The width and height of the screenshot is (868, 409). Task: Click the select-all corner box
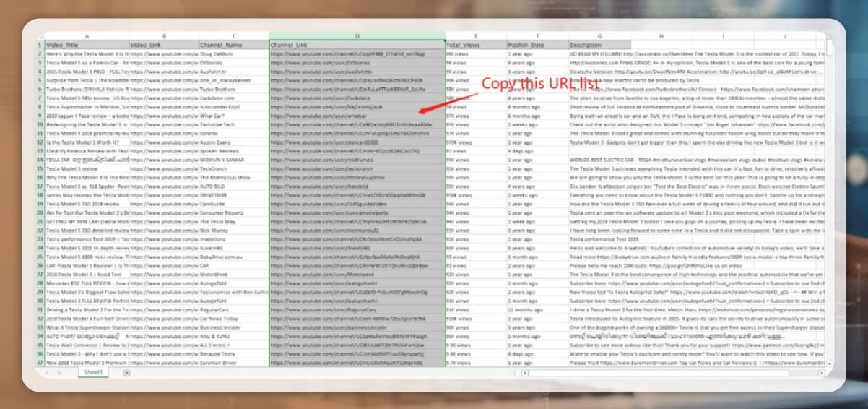click(40, 35)
